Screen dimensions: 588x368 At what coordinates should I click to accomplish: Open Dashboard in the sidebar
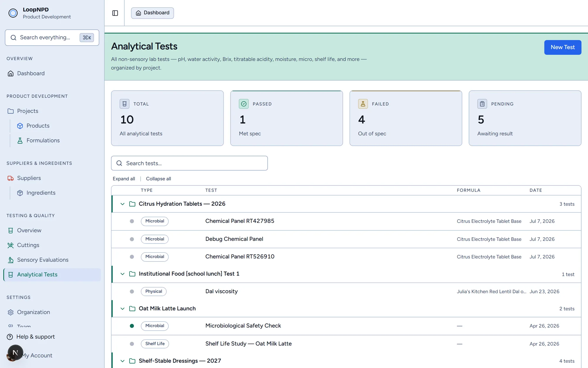click(52, 73)
